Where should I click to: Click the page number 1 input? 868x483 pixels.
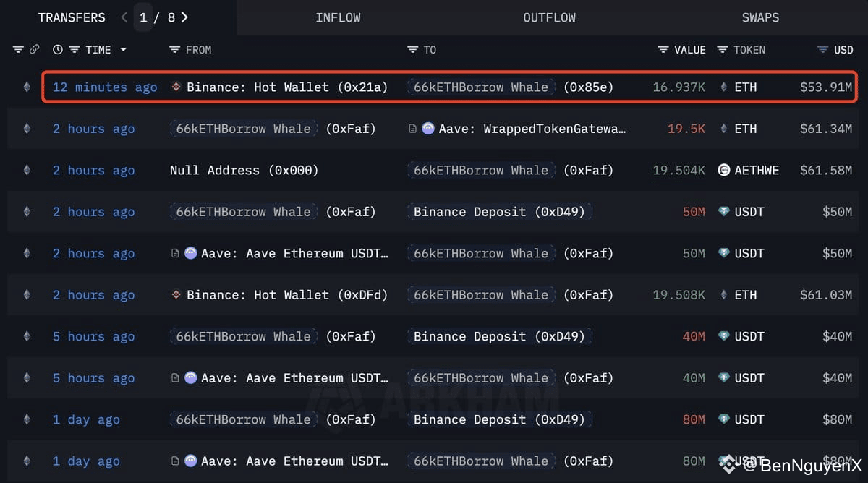(143, 17)
